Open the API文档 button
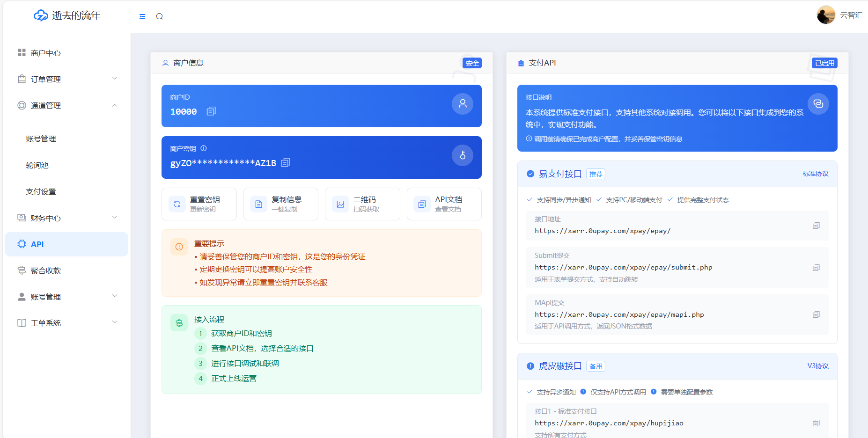The height and width of the screenshot is (438, 868). [444, 204]
